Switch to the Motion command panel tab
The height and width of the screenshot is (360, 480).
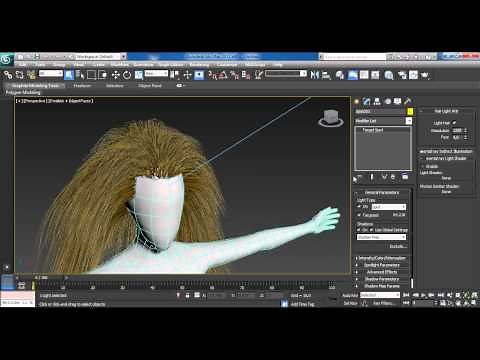tap(388, 101)
